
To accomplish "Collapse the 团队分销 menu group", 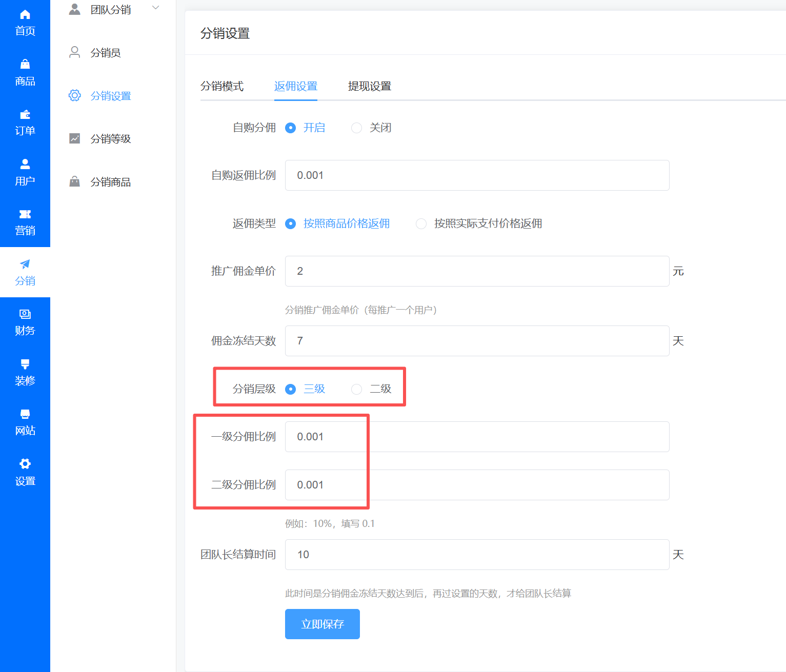I will coord(155,8).
